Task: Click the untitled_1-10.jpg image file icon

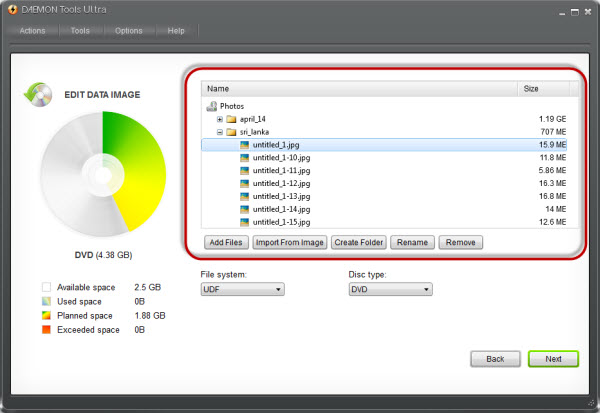Action: 245,158
